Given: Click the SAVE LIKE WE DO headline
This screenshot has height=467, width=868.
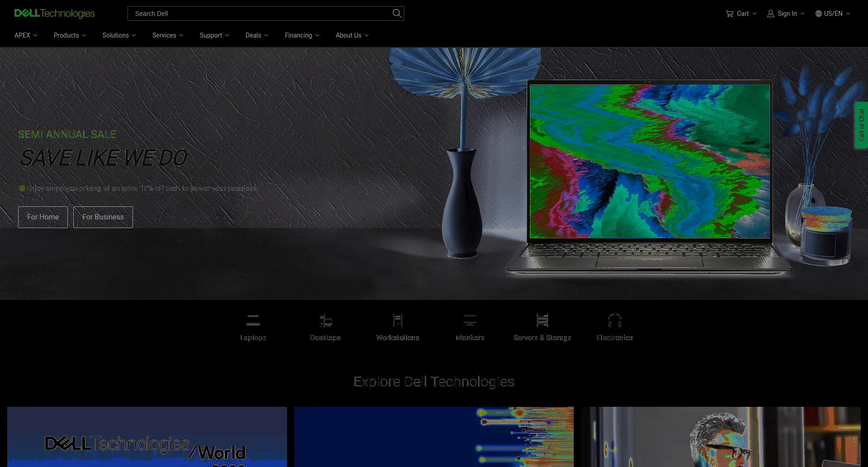Looking at the screenshot, I should point(103,158).
